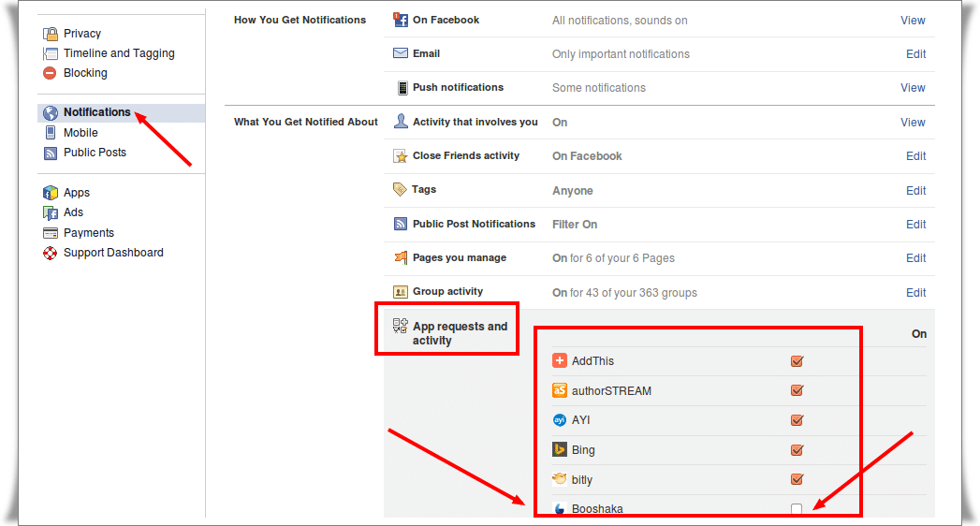Click the Pages you manage flag icon
This screenshot has width=980, height=526.
(x=401, y=257)
